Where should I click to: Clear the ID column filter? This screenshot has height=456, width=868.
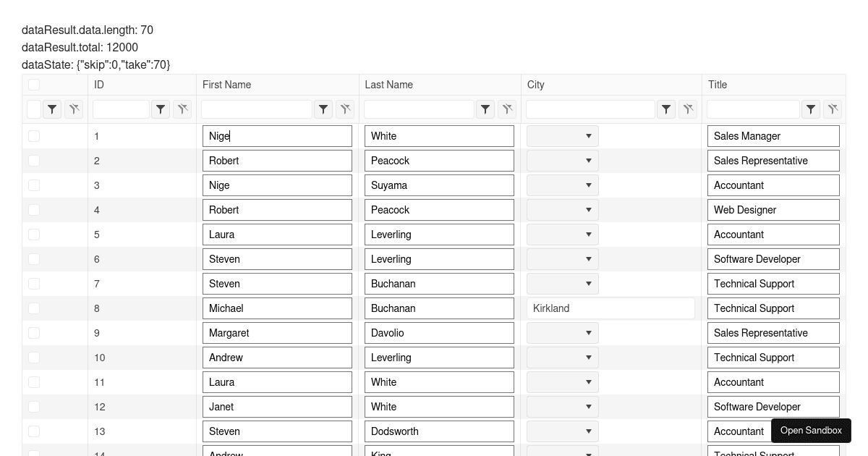(x=182, y=109)
